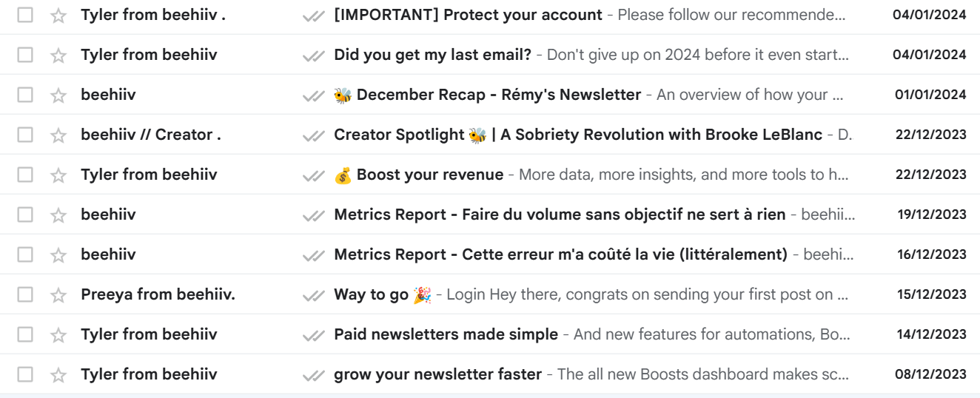Image resolution: width=980 pixels, height=398 pixels.
Task: Star the Protect your account email
Action: click(x=58, y=15)
